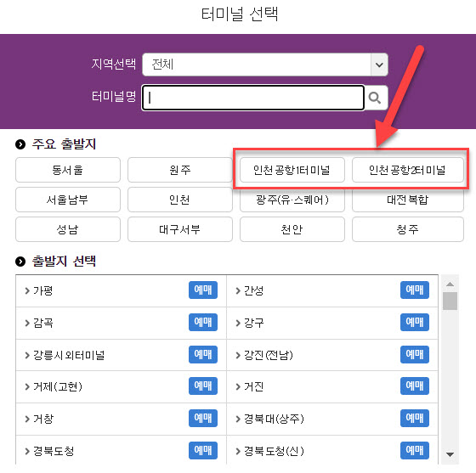The height and width of the screenshot is (473, 476).
Task: Click the list scrollbar up arrow
Action: pos(450,284)
